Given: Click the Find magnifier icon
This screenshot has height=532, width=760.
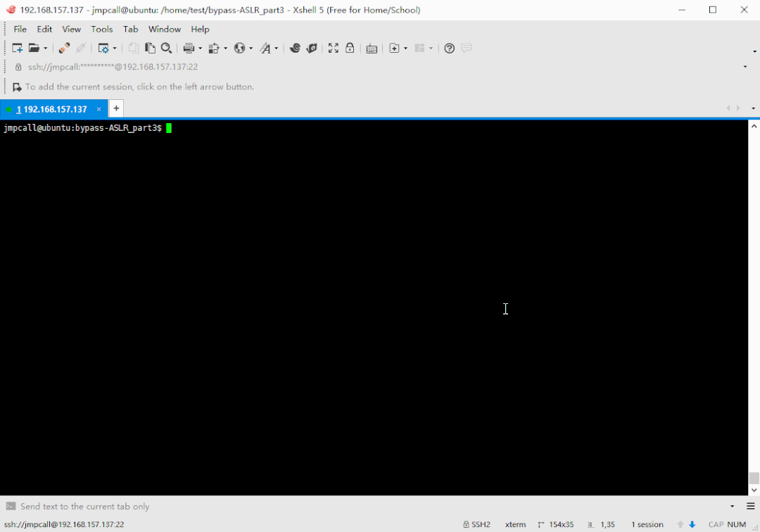Looking at the screenshot, I should click(x=166, y=48).
